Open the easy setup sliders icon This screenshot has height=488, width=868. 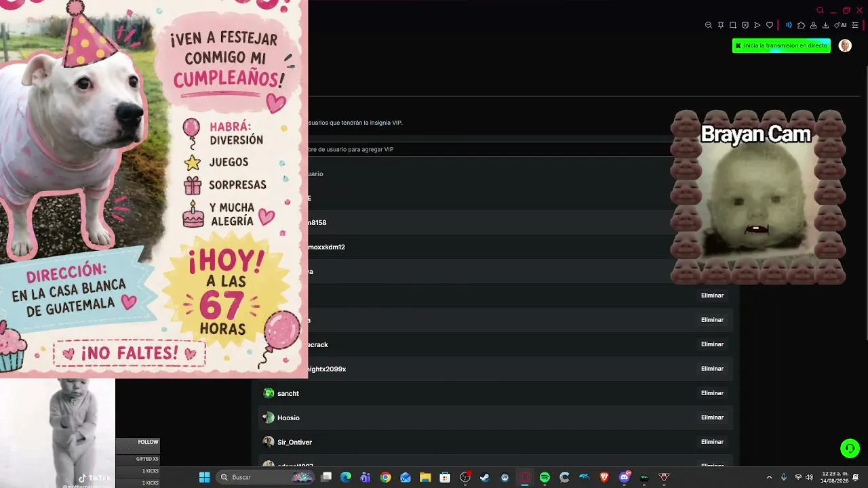pos(855,25)
